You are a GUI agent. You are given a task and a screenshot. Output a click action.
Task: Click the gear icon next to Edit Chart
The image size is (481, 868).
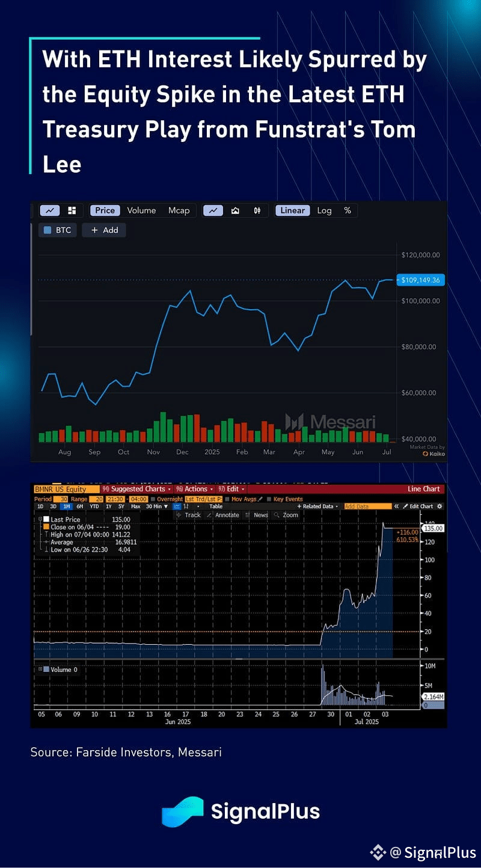[x=440, y=506]
